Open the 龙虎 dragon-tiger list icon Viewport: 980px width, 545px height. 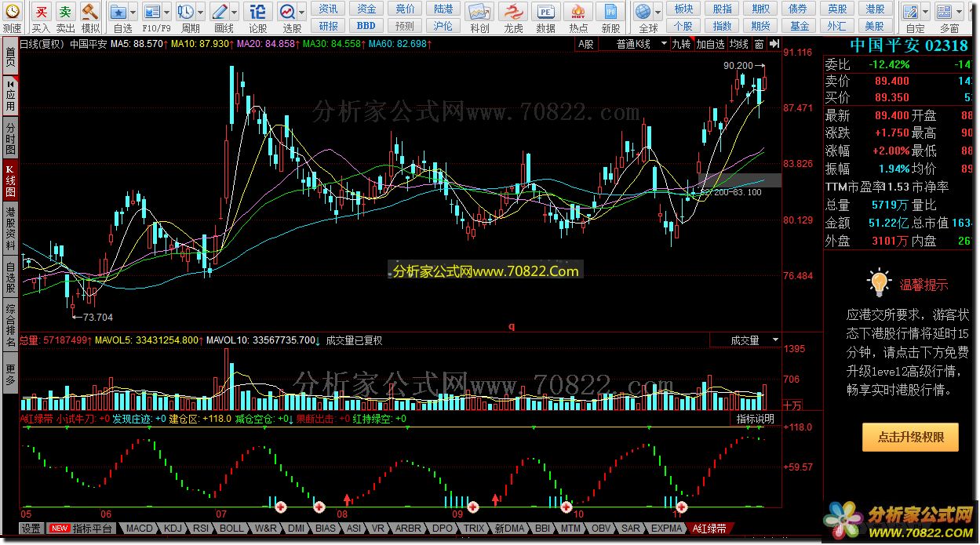(x=513, y=12)
